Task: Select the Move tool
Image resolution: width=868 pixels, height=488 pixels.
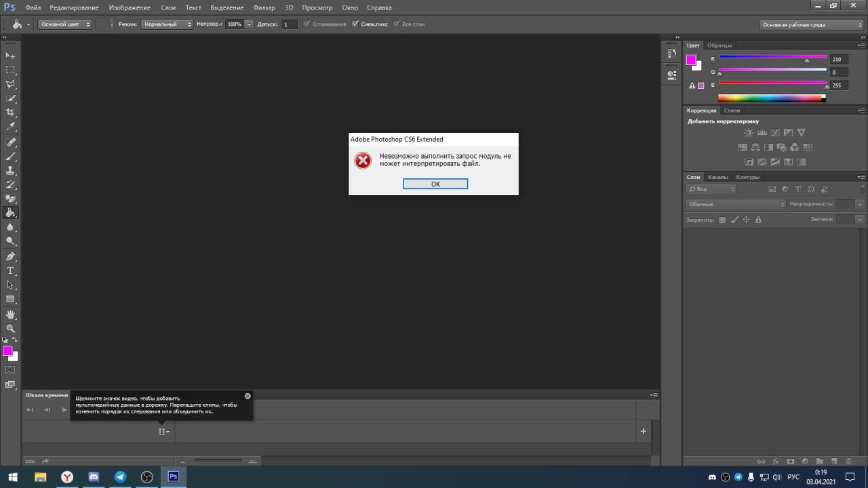Action: (x=10, y=55)
